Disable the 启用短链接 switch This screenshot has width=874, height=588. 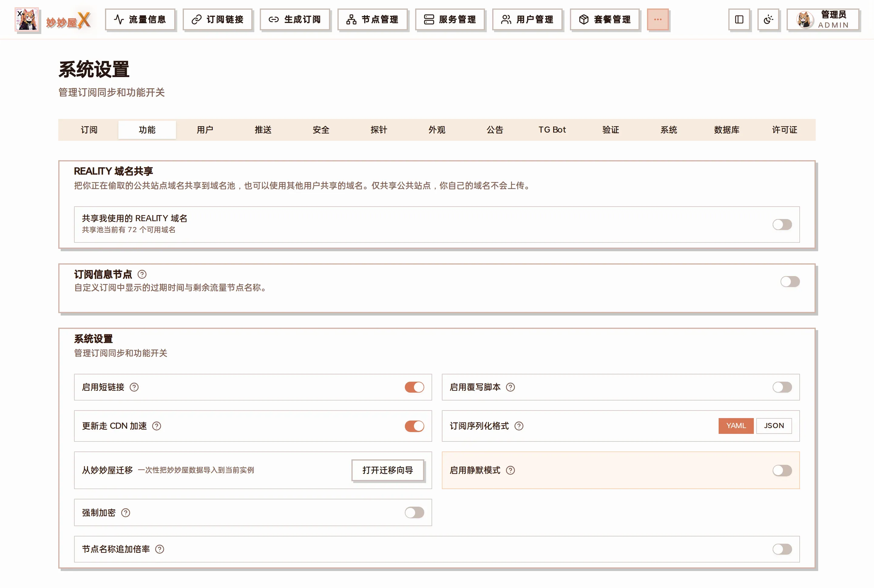[x=415, y=387]
